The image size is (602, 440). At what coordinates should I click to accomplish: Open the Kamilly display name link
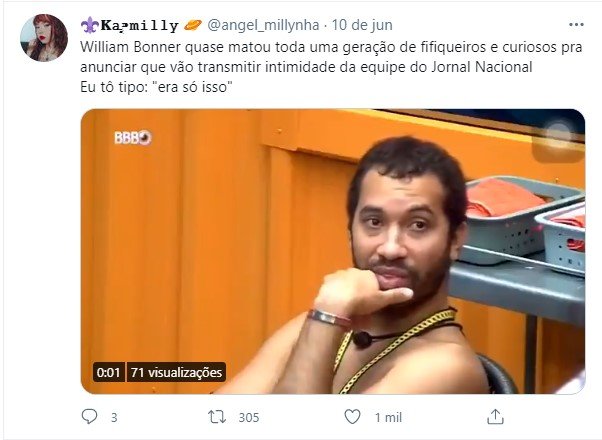139,26
